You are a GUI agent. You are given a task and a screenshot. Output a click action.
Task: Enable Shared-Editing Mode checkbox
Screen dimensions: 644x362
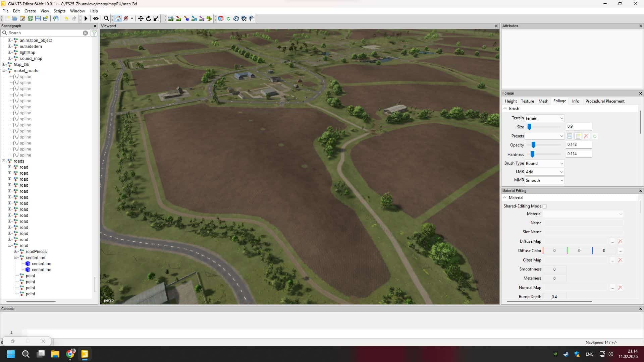tap(545, 206)
